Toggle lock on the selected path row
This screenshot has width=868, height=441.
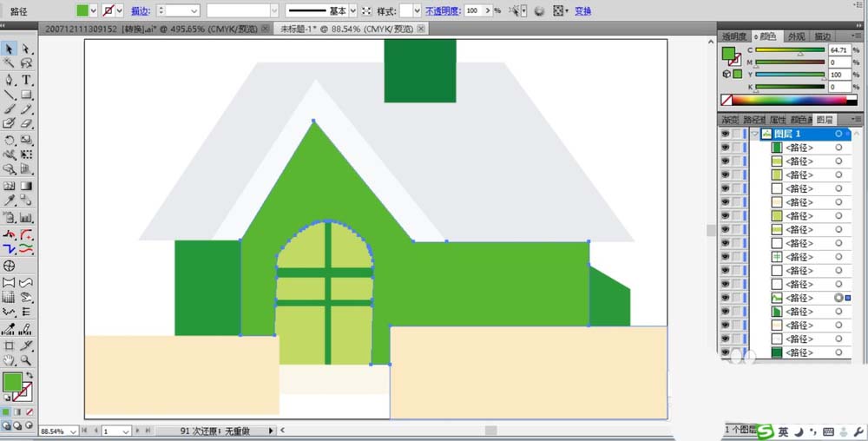pyautogui.click(x=737, y=298)
